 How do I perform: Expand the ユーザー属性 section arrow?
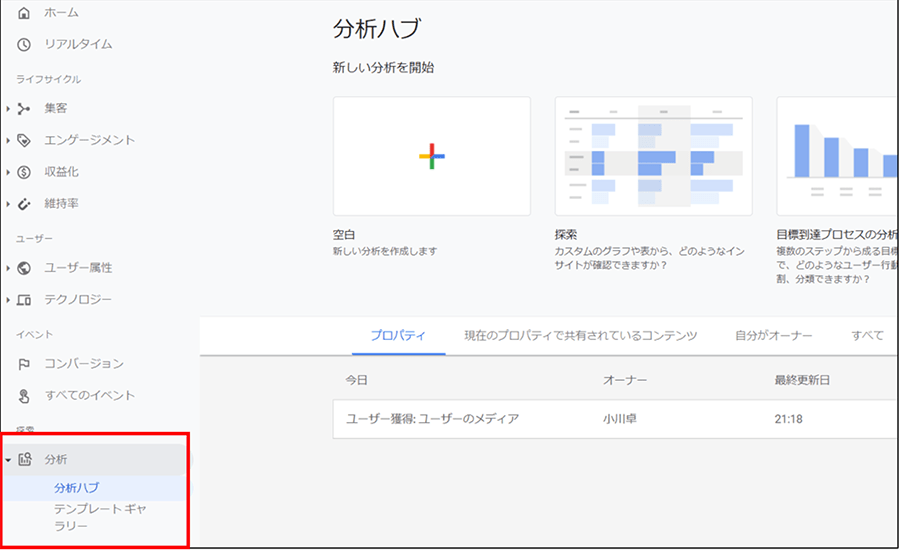click(8, 268)
